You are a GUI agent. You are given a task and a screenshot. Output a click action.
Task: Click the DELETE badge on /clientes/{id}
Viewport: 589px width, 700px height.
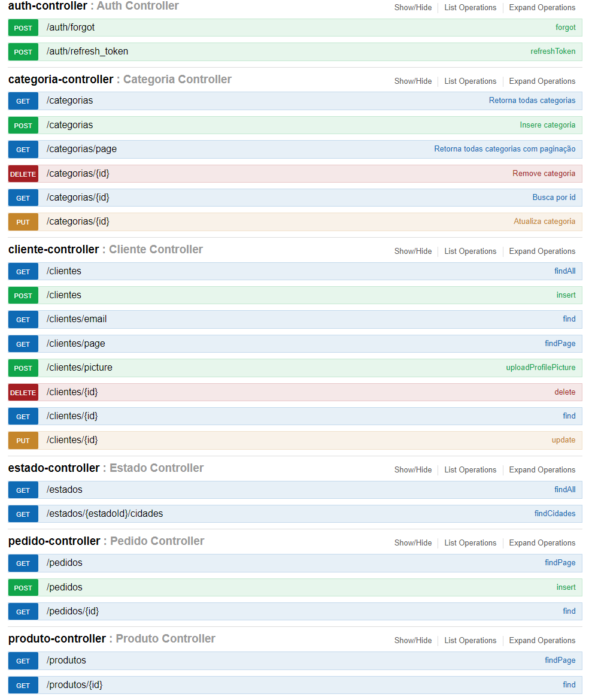(x=23, y=392)
